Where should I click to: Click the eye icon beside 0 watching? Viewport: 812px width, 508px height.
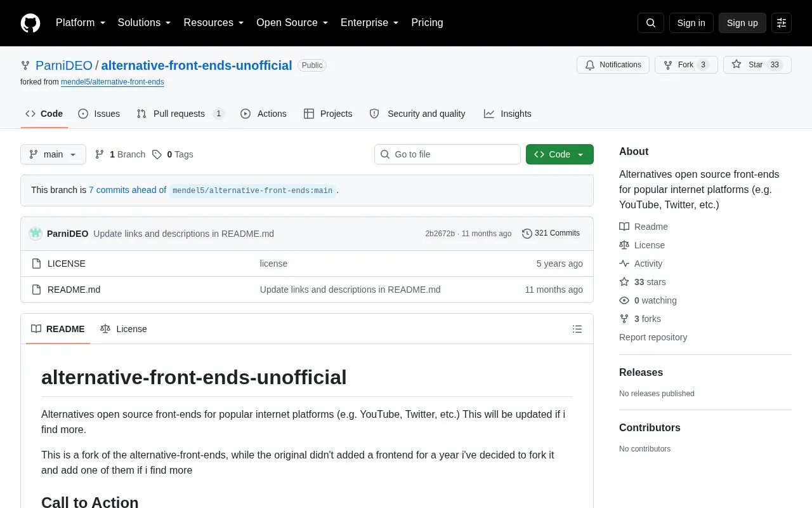(624, 300)
